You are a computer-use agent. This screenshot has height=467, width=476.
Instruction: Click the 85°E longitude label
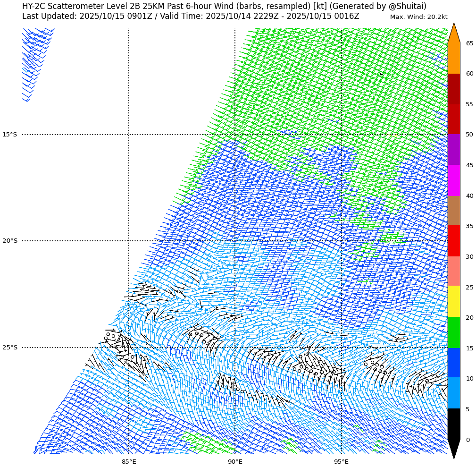tap(129, 461)
